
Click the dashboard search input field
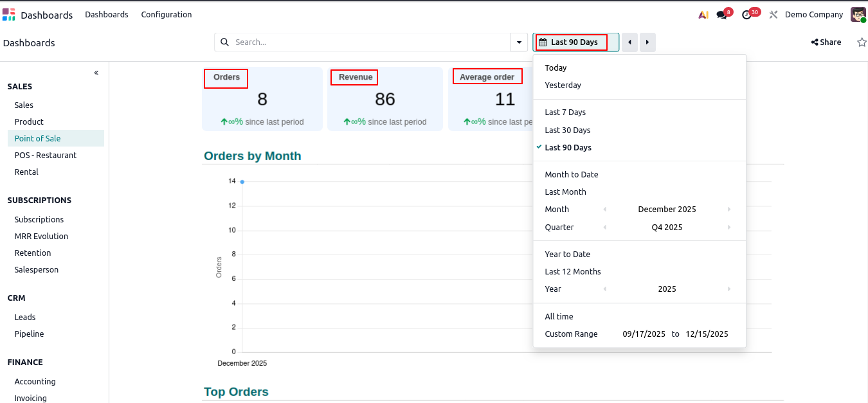coord(370,42)
